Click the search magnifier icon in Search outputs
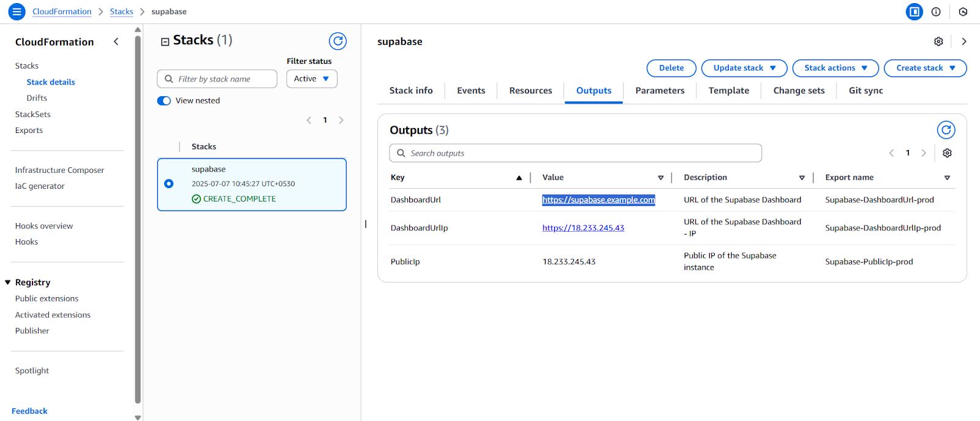Image resolution: width=980 pixels, height=421 pixels. tap(401, 153)
